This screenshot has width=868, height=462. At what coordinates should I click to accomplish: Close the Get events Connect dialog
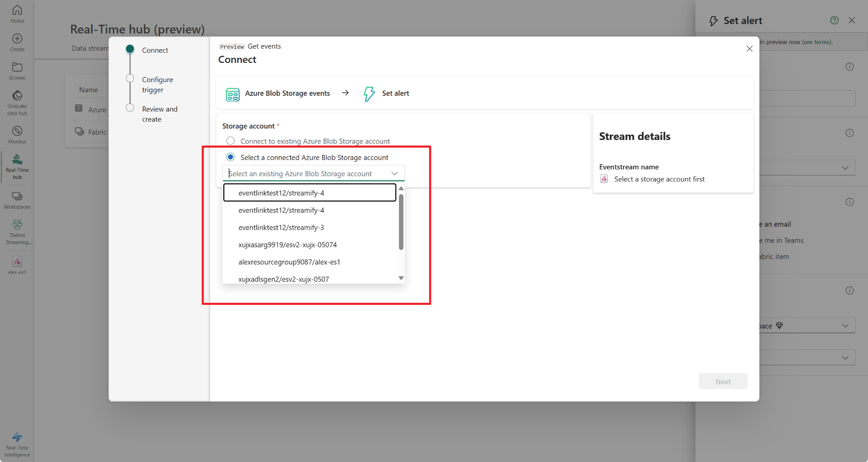(x=749, y=49)
